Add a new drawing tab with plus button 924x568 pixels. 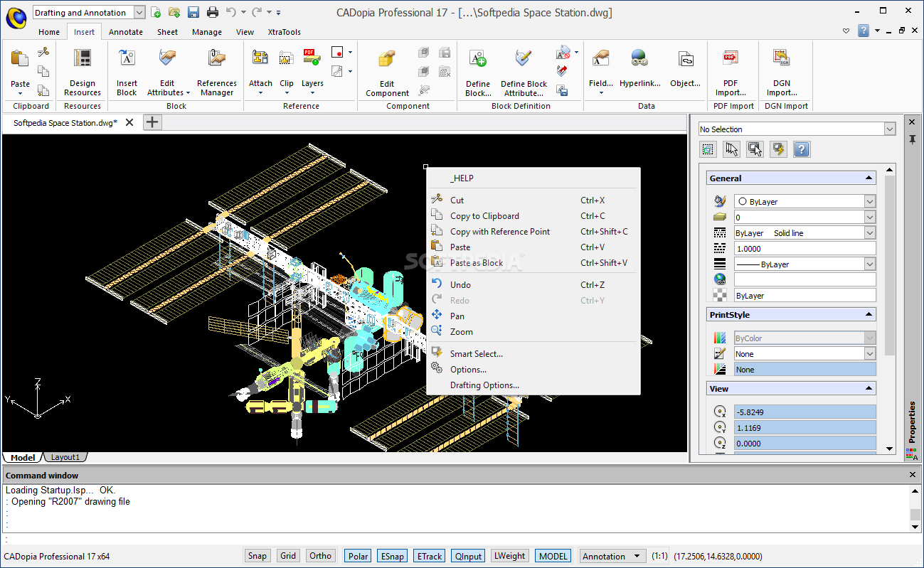152,122
